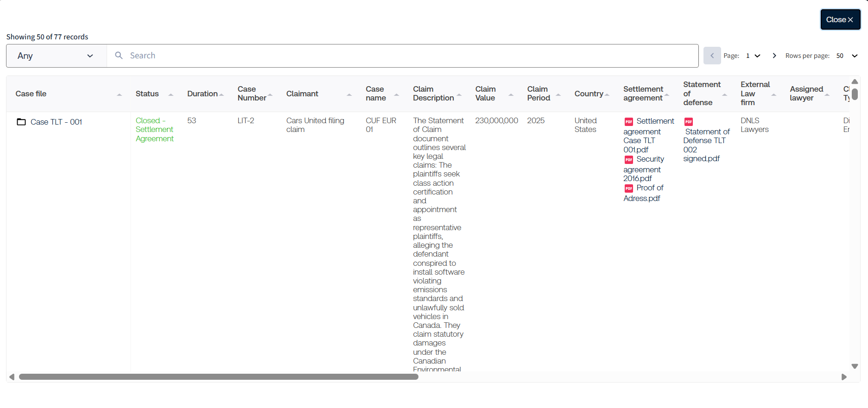Viewport: 868px width, 408px height.
Task: Select the United States country cell
Action: click(x=585, y=125)
